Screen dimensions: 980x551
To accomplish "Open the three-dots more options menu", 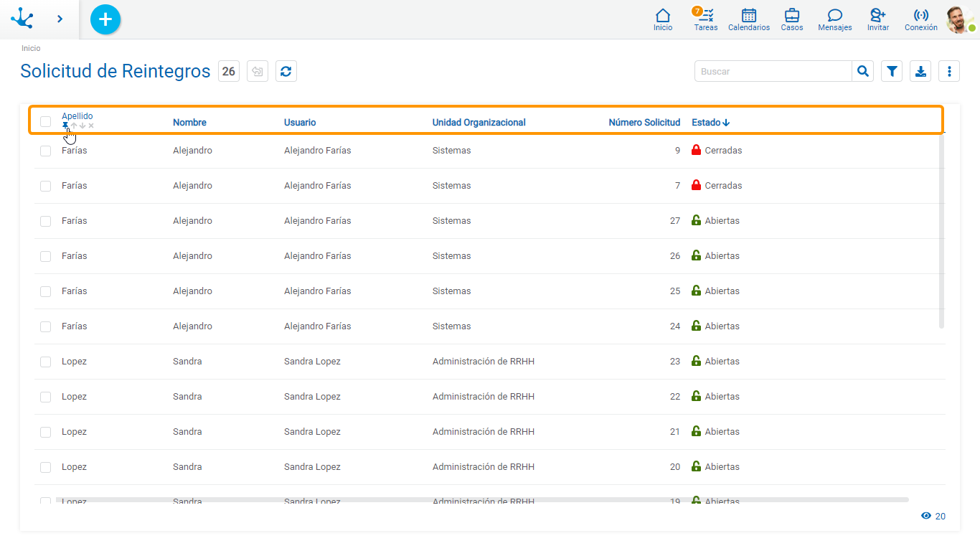I will tap(949, 71).
